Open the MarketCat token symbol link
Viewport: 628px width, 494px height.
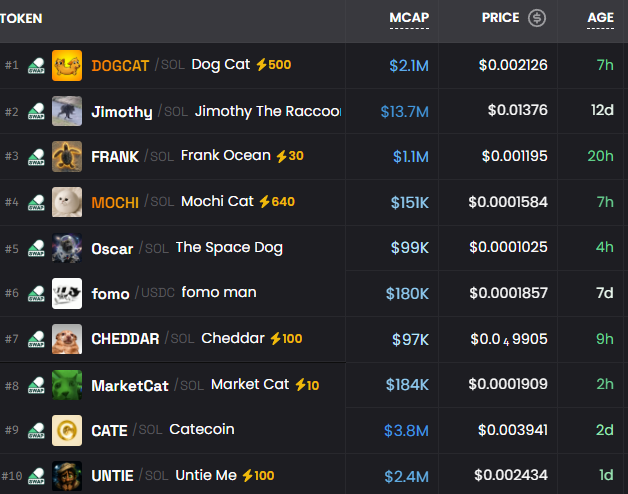tap(130, 386)
